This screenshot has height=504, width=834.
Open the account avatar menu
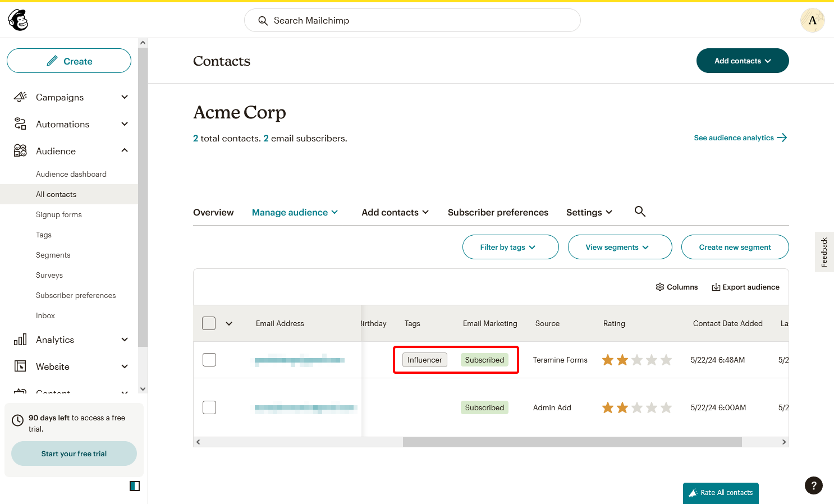[x=812, y=20]
